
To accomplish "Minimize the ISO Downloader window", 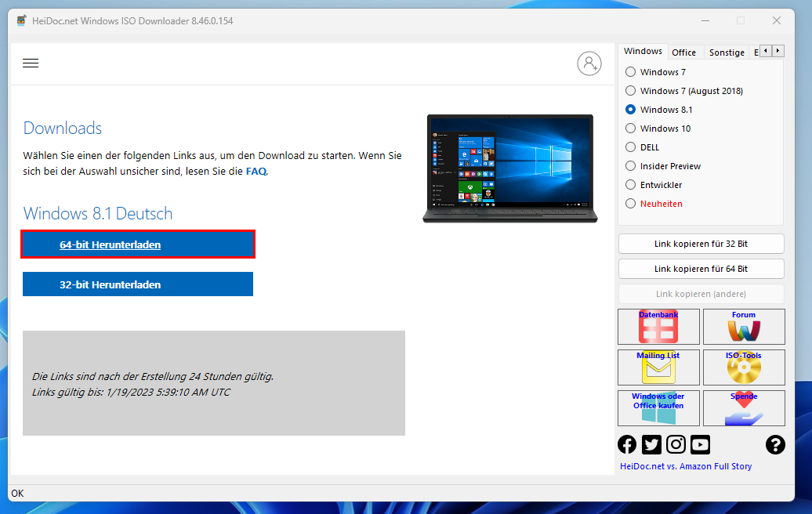I will (705, 20).
